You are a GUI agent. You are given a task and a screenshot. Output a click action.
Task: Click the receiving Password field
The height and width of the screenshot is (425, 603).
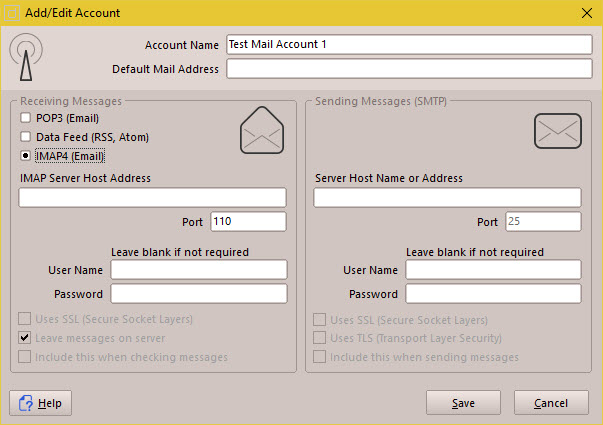tap(198, 294)
